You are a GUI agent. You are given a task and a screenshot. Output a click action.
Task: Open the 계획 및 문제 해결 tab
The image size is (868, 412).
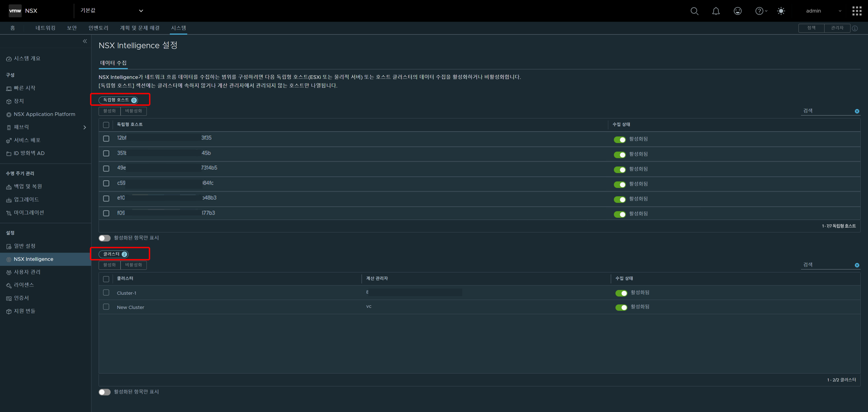coord(139,28)
